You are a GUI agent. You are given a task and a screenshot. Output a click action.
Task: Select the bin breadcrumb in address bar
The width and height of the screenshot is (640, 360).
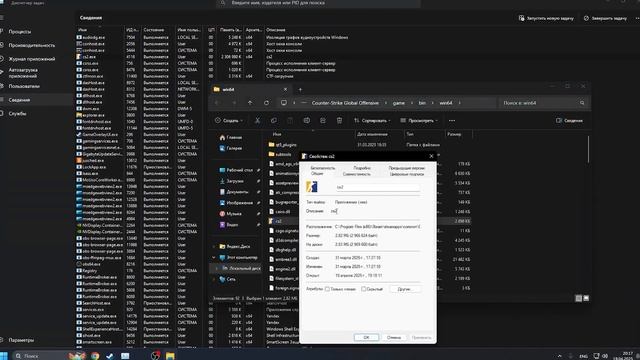tap(422, 103)
